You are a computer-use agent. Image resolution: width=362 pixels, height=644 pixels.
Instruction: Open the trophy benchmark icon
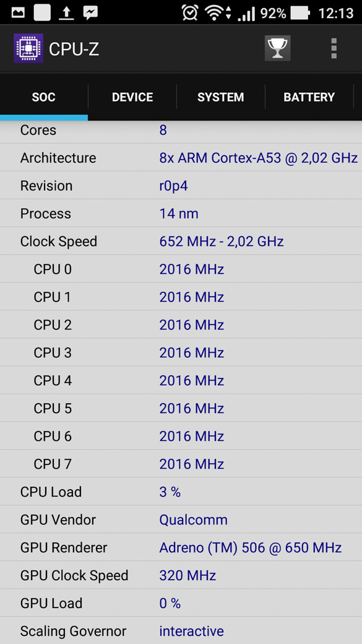click(x=277, y=48)
